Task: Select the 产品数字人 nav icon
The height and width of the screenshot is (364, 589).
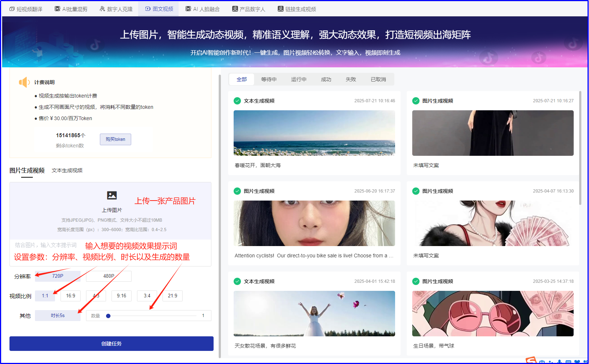Action: tap(234, 8)
